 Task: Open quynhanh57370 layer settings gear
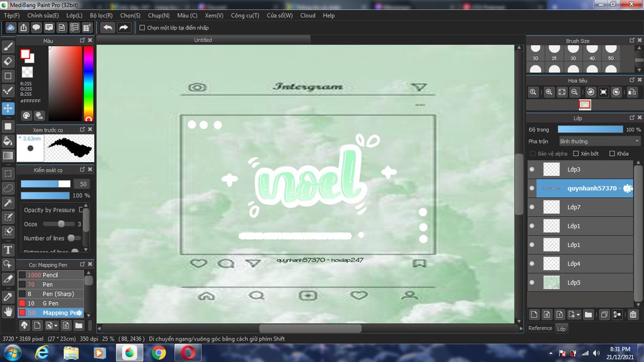click(x=628, y=189)
